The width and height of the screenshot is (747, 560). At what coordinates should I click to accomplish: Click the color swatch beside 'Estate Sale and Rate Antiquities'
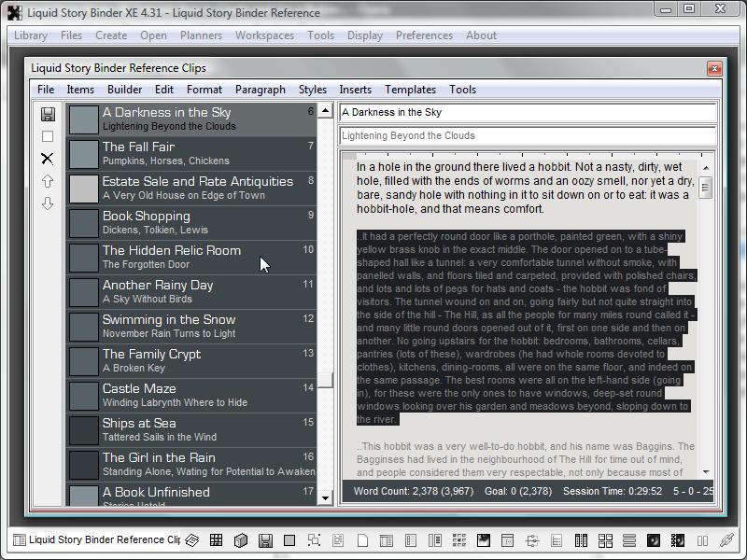84,189
